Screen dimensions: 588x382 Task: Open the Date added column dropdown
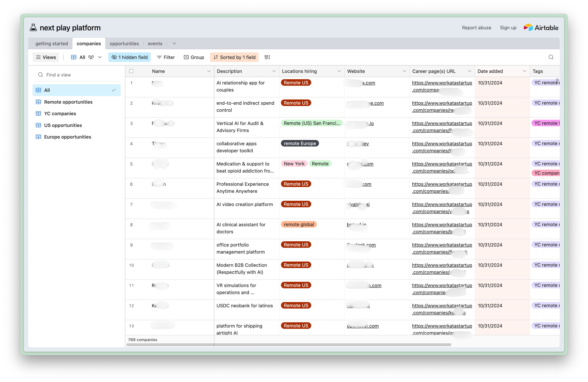tap(524, 71)
